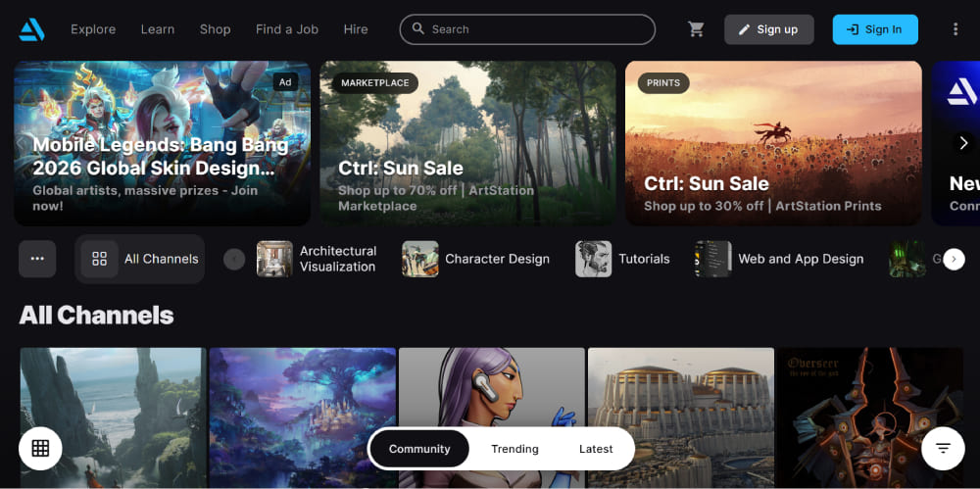Switch to the Trending tab
The width and height of the screenshot is (980, 489).
point(514,449)
